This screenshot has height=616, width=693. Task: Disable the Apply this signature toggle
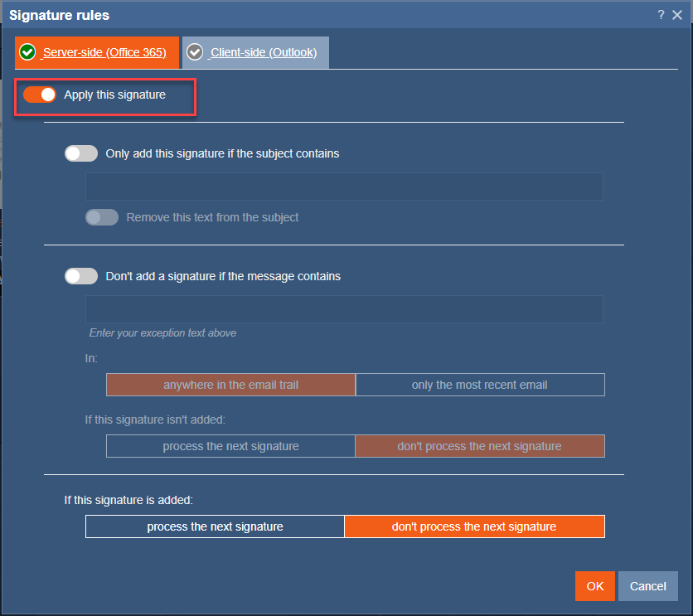pyautogui.click(x=40, y=95)
